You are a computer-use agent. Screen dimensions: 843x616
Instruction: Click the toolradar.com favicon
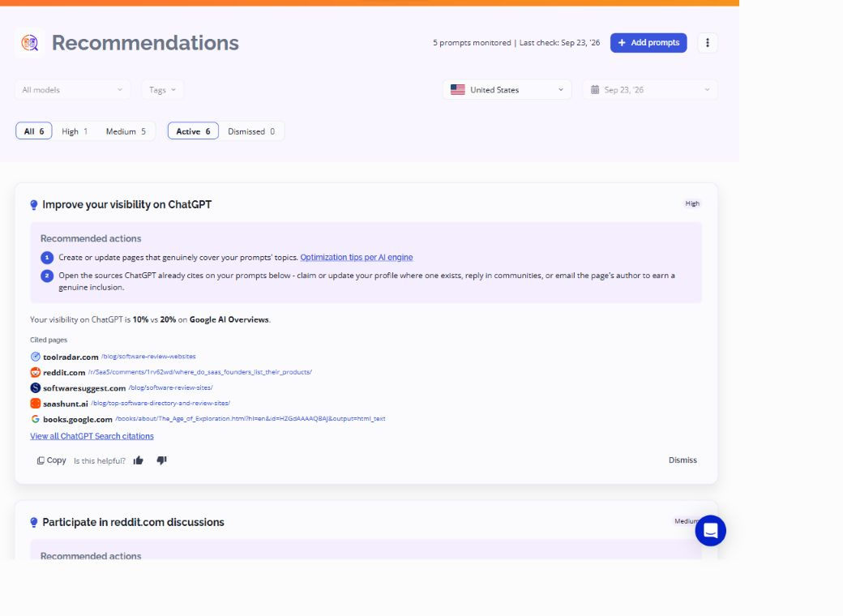pyautogui.click(x=36, y=357)
